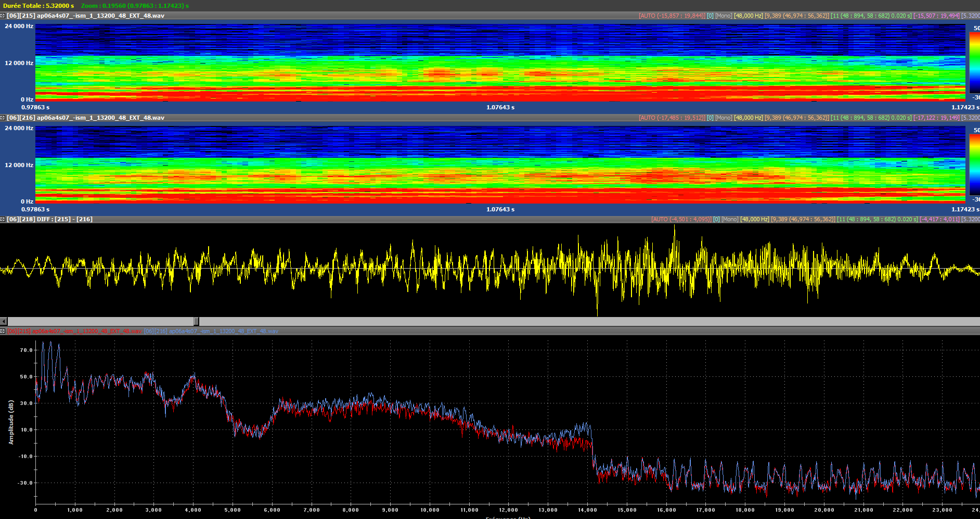Select the blue [216] file label in spectrum legend

click(x=211, y=331)
